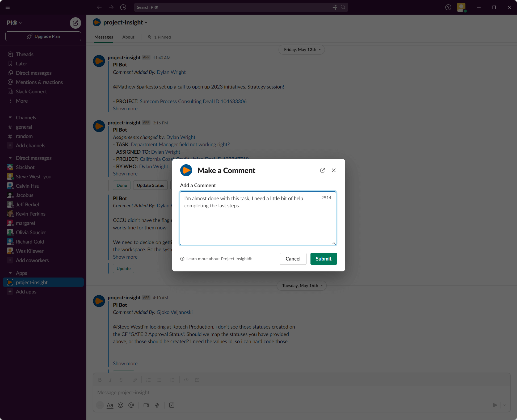Click the Message project-insight input field
Viewport: 517px width, 420px height.
pos(301,392)
